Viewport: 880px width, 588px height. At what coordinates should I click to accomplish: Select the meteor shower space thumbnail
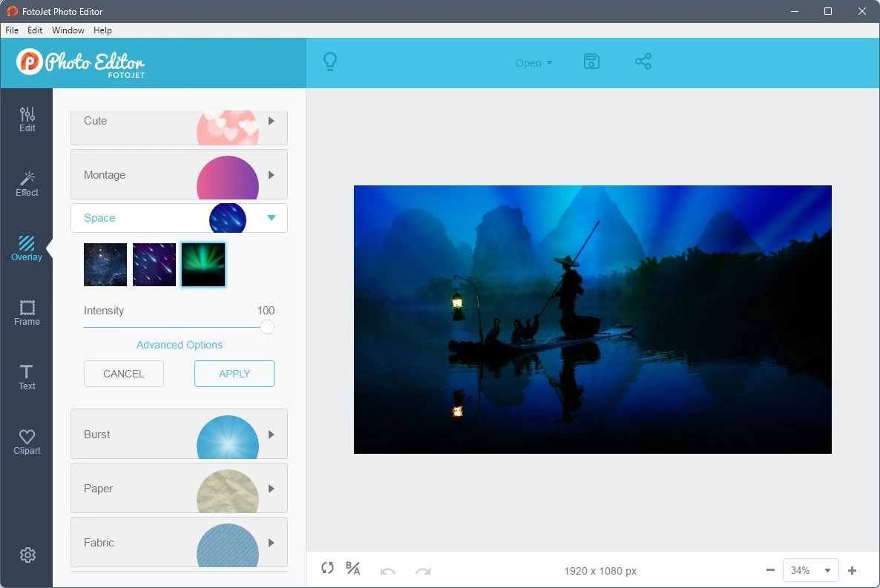(x=154, y=265)
